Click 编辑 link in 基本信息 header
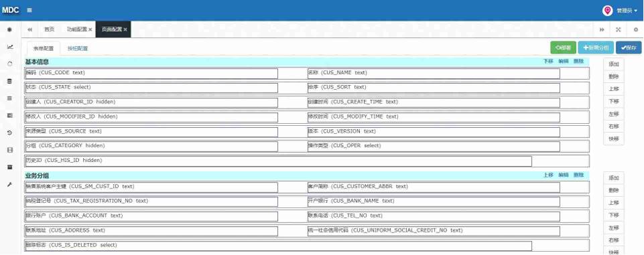The height and width of the screenshot is (255, 644). [x=563, y=61]
